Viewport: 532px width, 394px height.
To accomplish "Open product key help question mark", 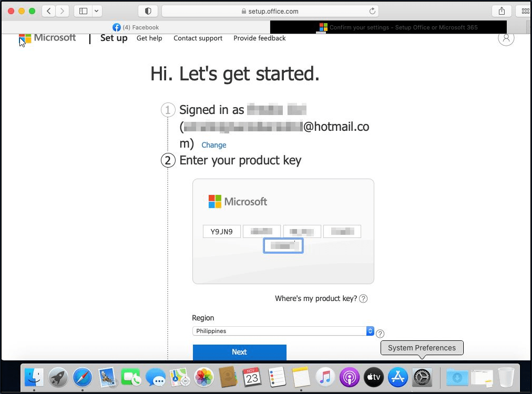I will pyautogui.click(x=363, y=298).
